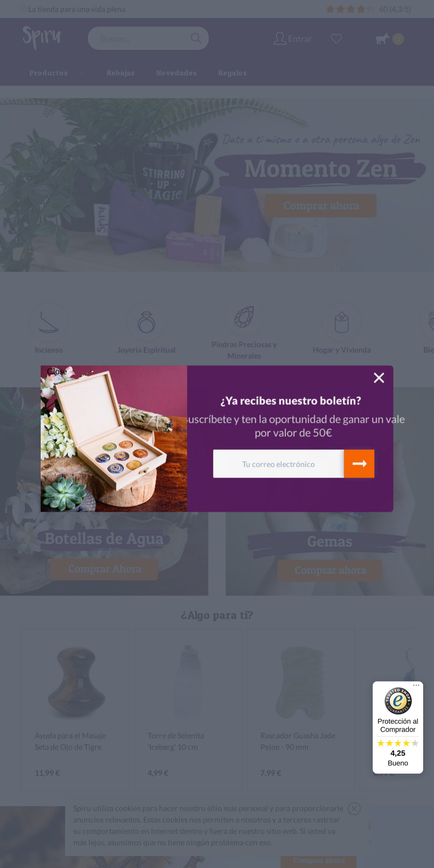This screenshot has height=868, width=434.
Task: Open the Novedades menu item
Action: [x=176, y=73]
